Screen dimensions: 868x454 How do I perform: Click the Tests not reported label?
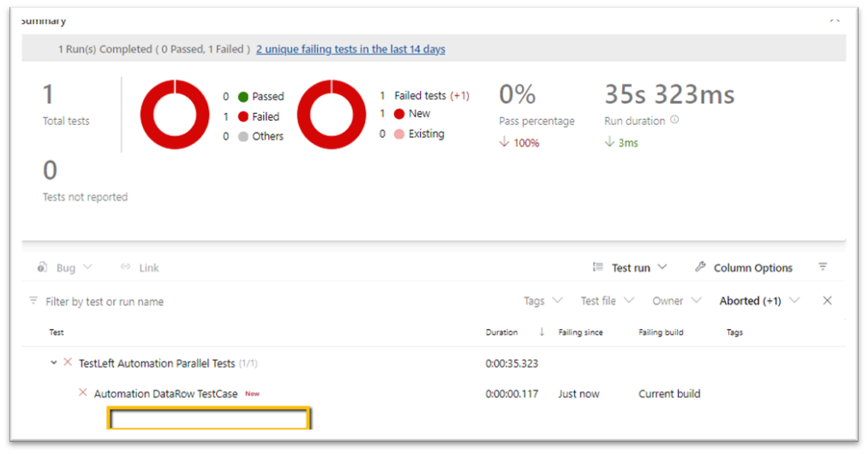click(85, 197)
